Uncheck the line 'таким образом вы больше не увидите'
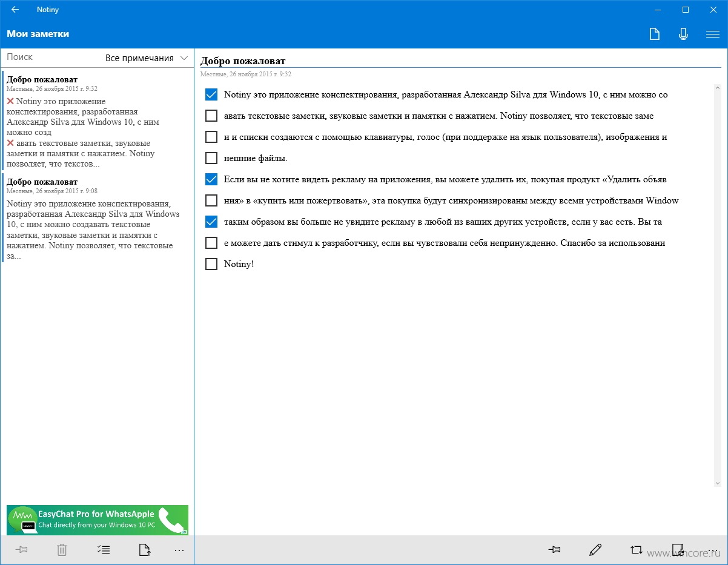Image resolution: width=728 pixels, height=565 pixels. tap(211, 222)
